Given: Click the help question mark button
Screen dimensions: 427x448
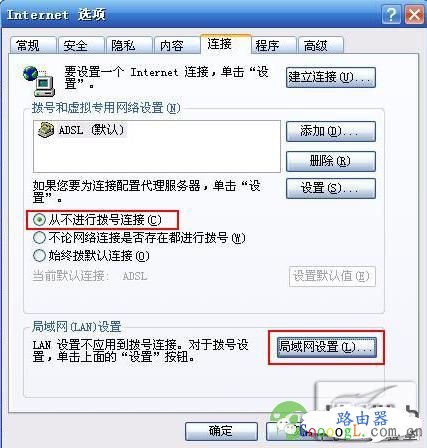Looking at the screenshot, I should pos(391,15).
